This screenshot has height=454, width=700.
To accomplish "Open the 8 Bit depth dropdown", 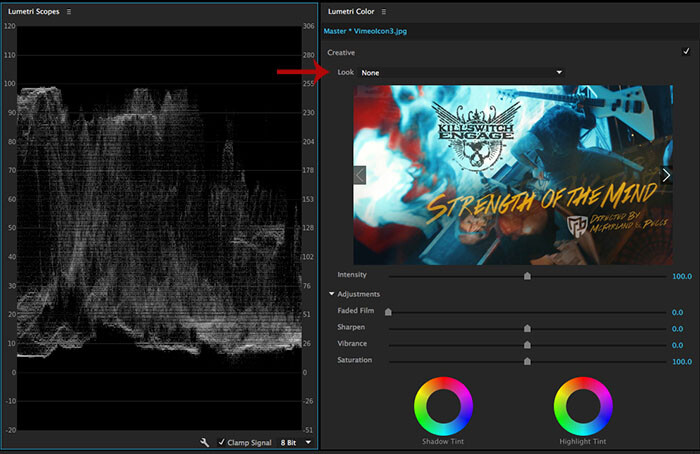I will [x=296, y=442].
